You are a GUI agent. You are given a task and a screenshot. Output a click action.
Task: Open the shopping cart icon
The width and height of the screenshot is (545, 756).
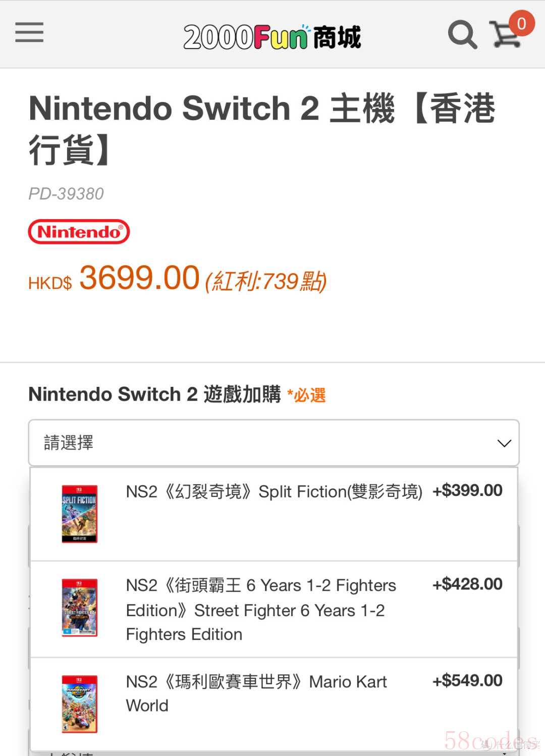tap(505, 36)
